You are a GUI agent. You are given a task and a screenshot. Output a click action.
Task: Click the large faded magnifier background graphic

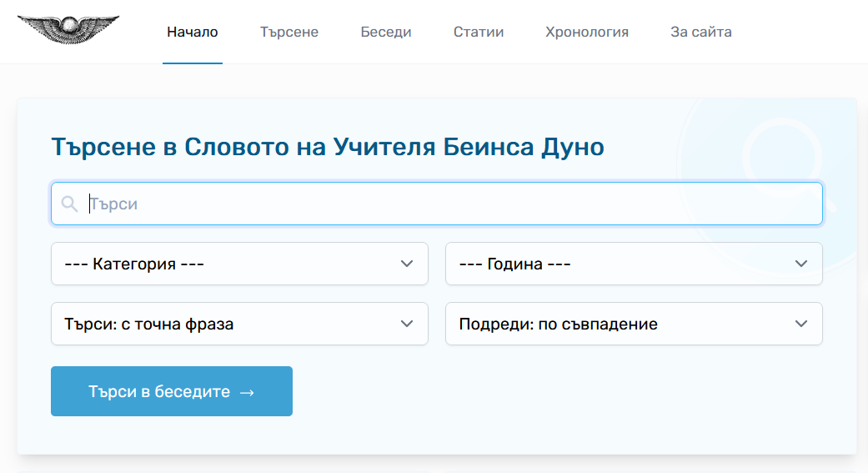pyautogui.click(x=788, y=161)
